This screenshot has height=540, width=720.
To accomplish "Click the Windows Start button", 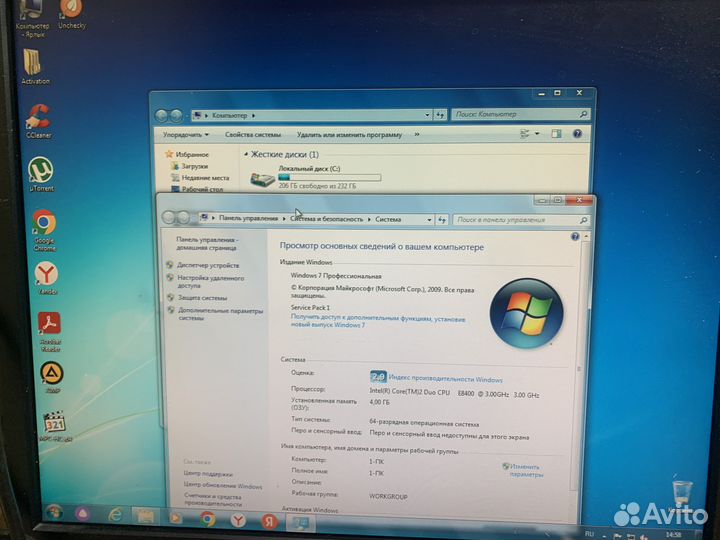I will click(x=54, y=512).
